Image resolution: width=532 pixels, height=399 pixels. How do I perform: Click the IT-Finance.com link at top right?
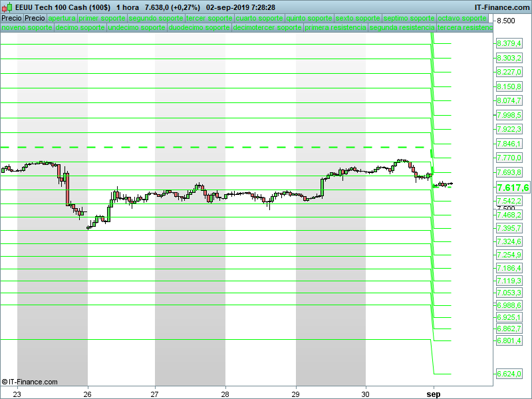502,7
